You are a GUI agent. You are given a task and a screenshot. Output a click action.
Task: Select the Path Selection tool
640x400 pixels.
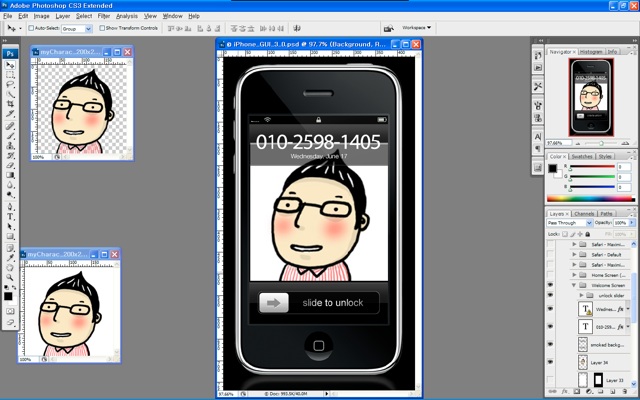[x=10, y=227]
